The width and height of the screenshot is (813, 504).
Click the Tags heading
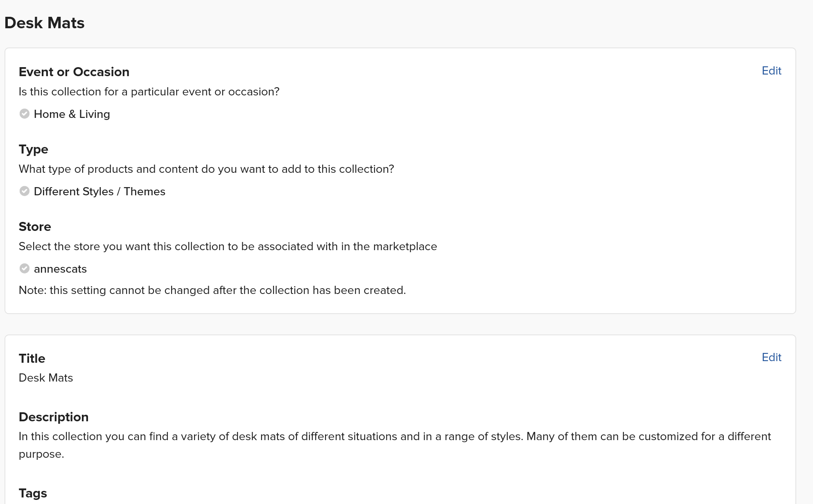coord(33,493)
